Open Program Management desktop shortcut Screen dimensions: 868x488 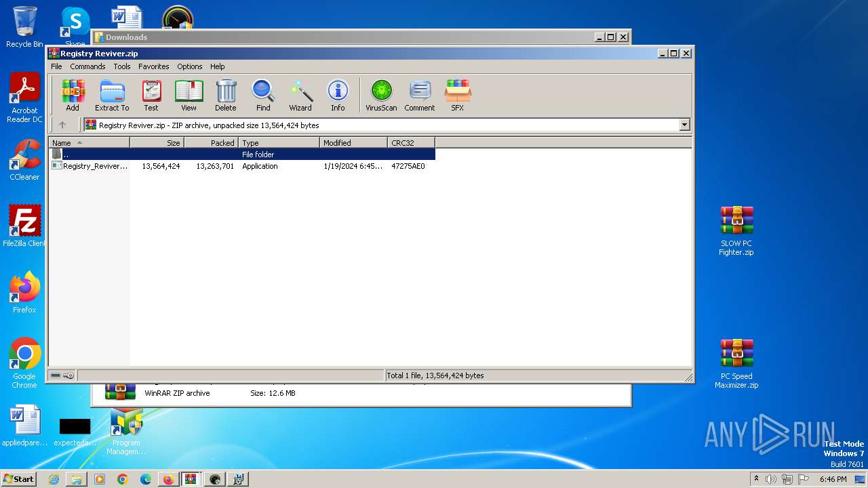click(126, 431)
